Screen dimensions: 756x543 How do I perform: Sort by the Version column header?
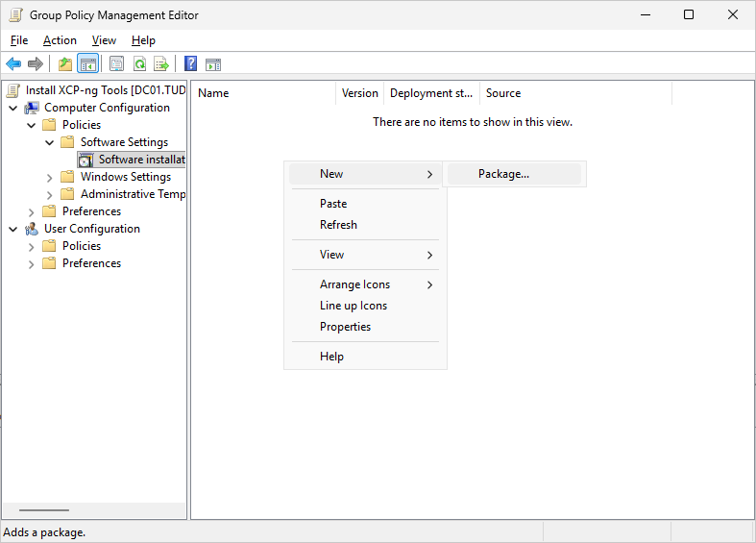359,93
